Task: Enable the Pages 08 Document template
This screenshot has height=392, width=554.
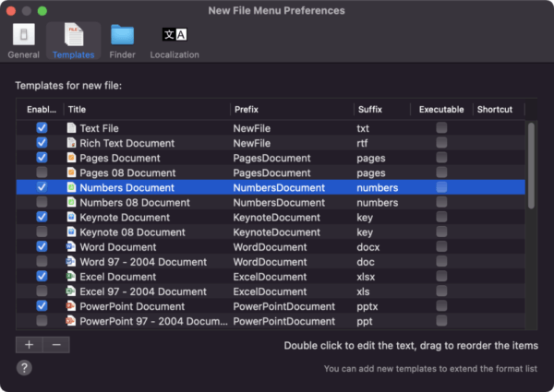Action: pos(42,172)
